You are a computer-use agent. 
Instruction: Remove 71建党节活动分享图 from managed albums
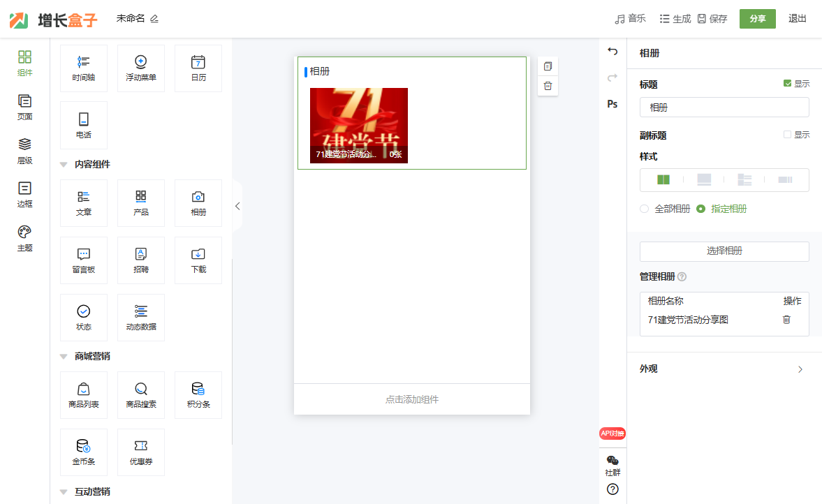(786, 320)
